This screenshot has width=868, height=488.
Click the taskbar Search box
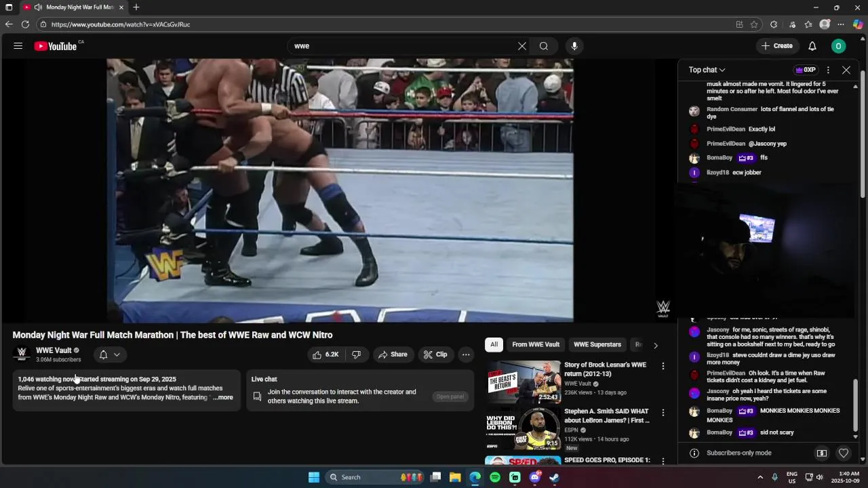(x=375, y=477)
